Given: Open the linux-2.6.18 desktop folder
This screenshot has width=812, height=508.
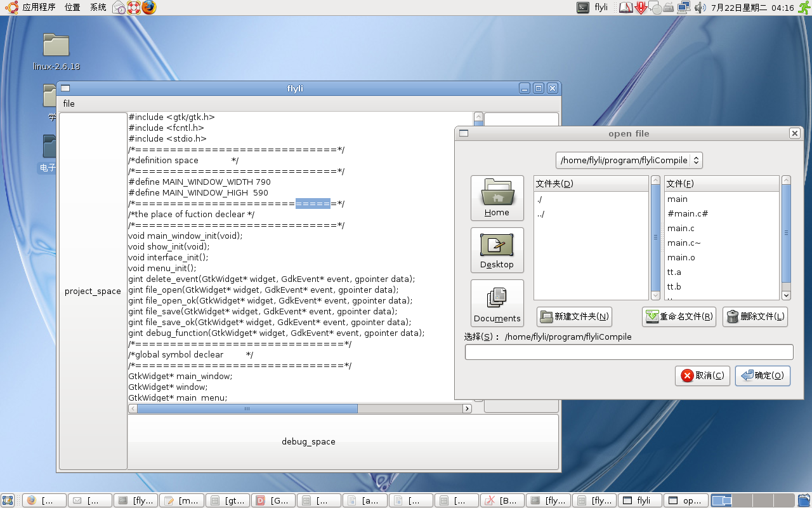Looking at the screenshot, I should [56, 52].
